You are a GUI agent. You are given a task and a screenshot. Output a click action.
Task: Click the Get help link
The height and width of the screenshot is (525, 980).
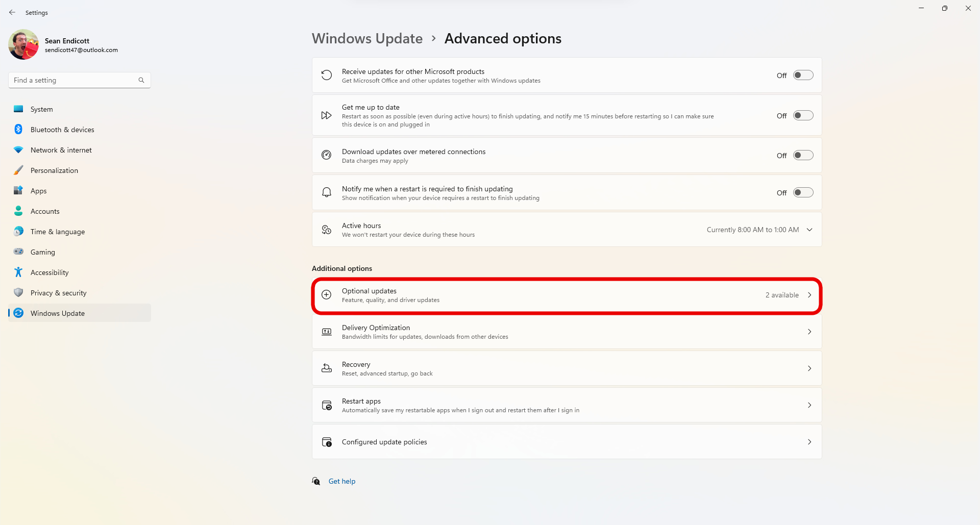click(342, 481)
